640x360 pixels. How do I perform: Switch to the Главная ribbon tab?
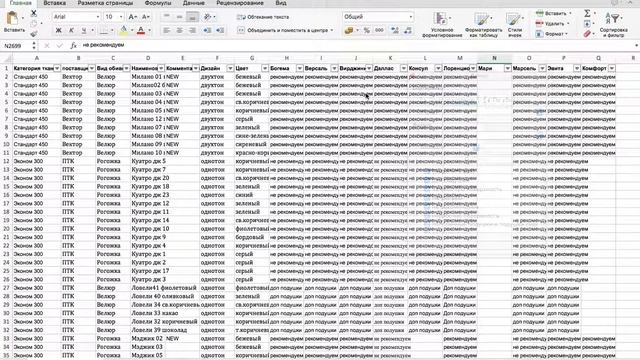20,3
